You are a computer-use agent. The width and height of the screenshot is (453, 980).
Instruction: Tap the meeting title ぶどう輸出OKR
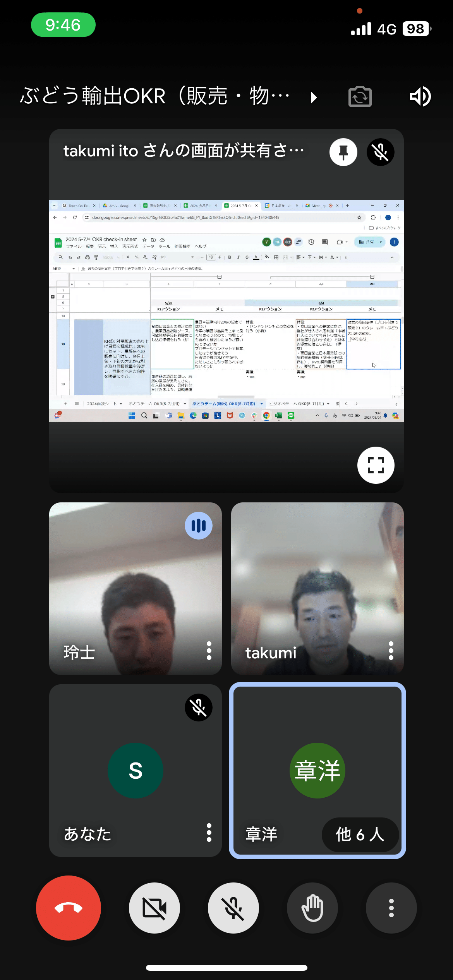pyautogui.click(x=155, y=96)
